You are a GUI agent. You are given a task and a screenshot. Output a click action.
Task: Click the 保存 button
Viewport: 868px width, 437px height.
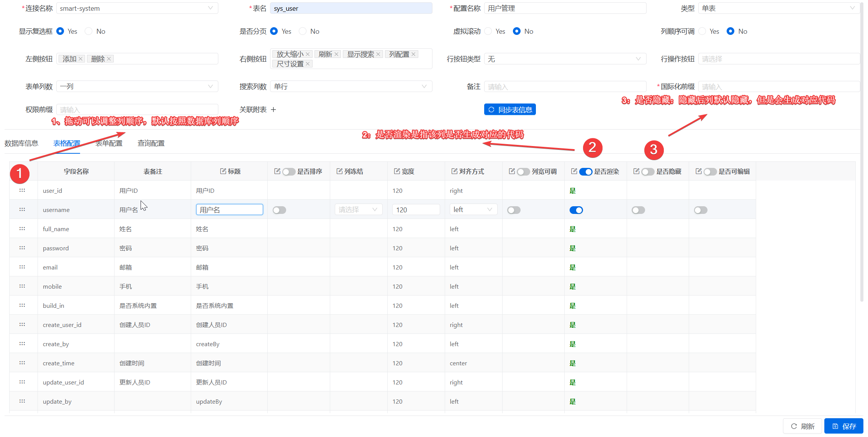tap(843, 426)
